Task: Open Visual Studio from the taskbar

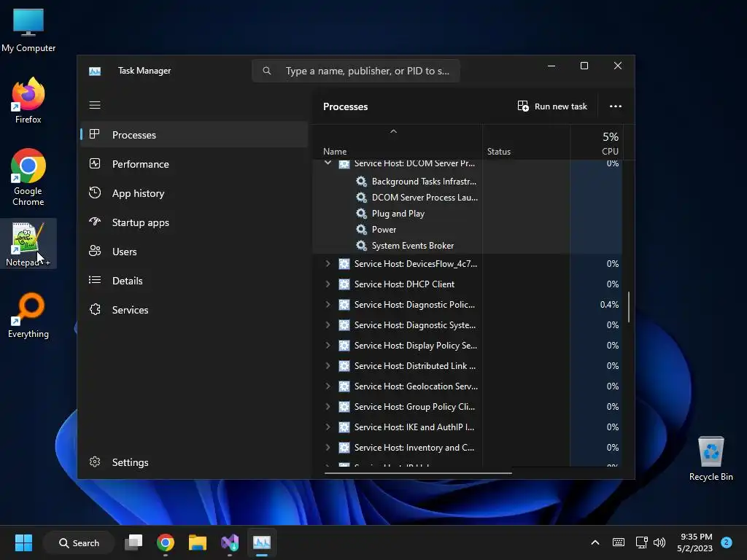Action: click(x=230, y=542)
